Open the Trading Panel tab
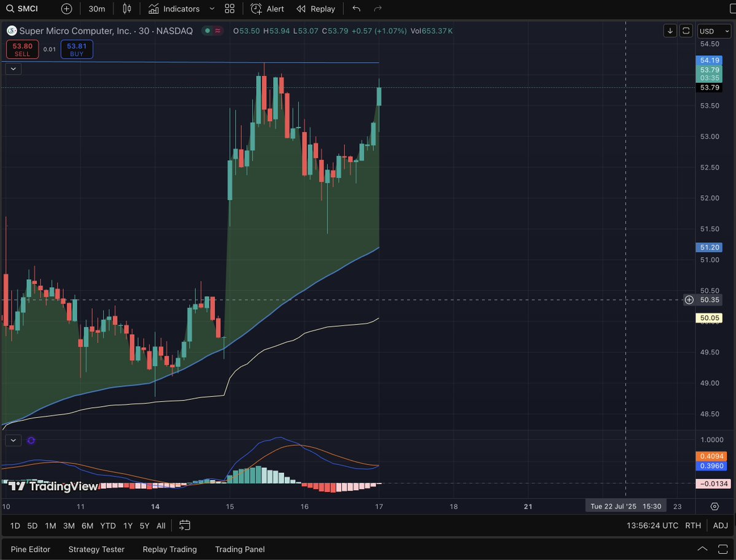Image resolution: width=736 pixels, height=560 pixels. [x=240, y=549]
